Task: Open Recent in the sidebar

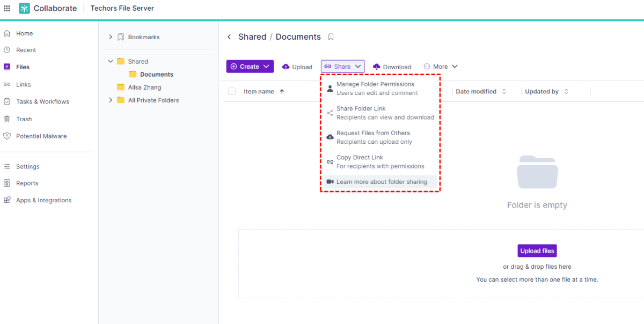Action: (x=26, y=50)
